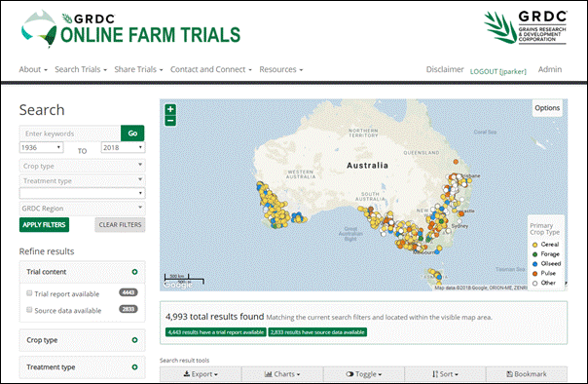Image resolution: width=588 pixels, height=384 pixels.
Task: Click the 500 km map scale bar
Action: point(176,277)
